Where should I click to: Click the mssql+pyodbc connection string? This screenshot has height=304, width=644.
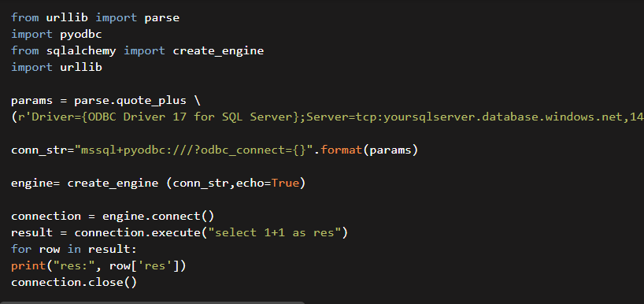[194, 150]
